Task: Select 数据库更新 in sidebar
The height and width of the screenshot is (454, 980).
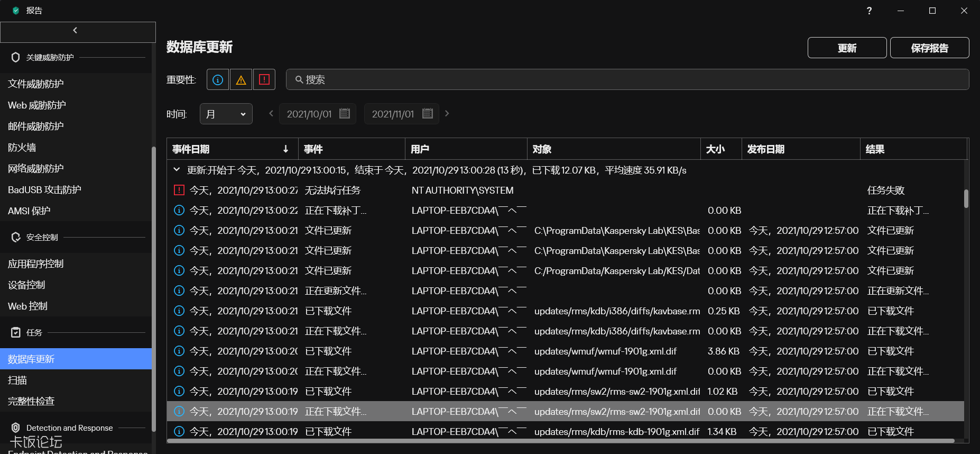Action: 76,359
